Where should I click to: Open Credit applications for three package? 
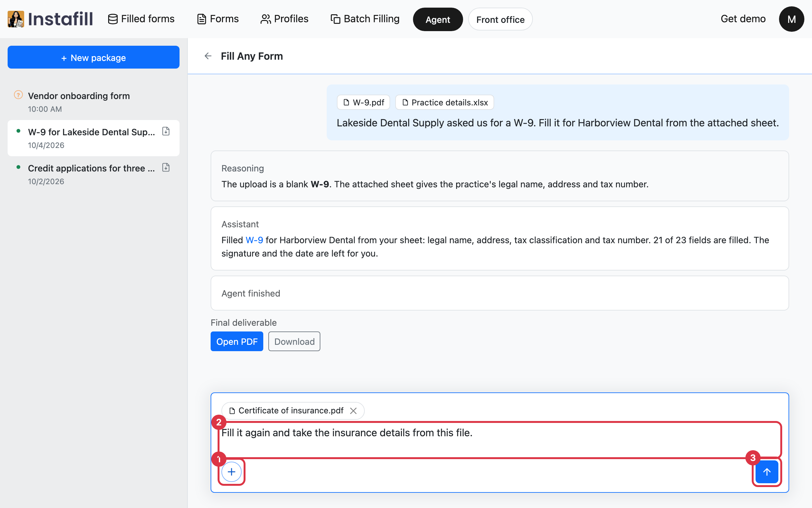93,174
